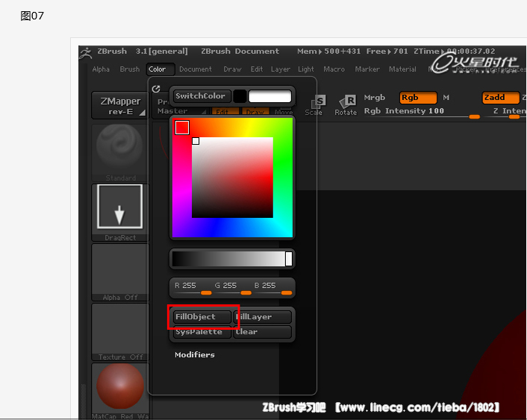
Task: Toggle the Mrgb mode
Action: point(375,98)
